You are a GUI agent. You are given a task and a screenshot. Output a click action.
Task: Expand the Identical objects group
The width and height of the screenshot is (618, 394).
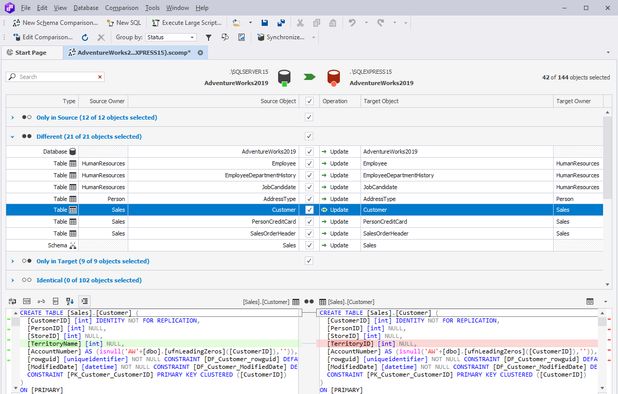tap(13, 280)
